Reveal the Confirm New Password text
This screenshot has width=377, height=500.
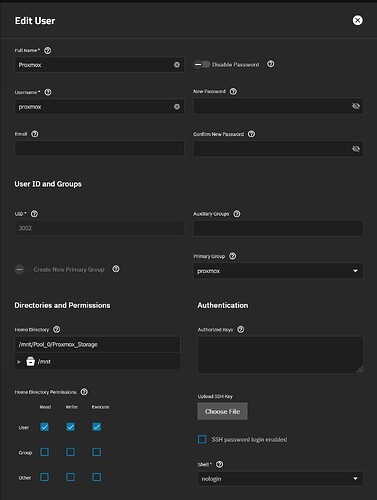(x=356, y=149)
